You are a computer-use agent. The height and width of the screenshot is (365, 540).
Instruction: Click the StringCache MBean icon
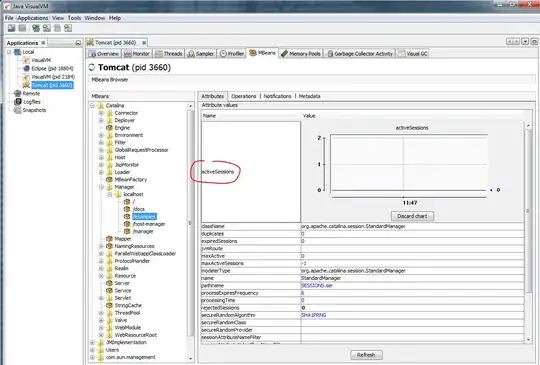[110, 305]
